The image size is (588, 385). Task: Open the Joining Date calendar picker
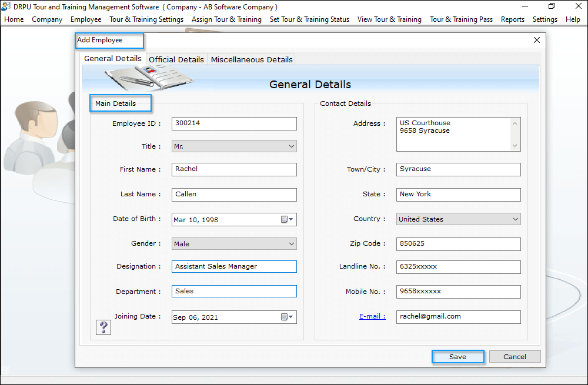pyautogui.click(x=287, y=317)
